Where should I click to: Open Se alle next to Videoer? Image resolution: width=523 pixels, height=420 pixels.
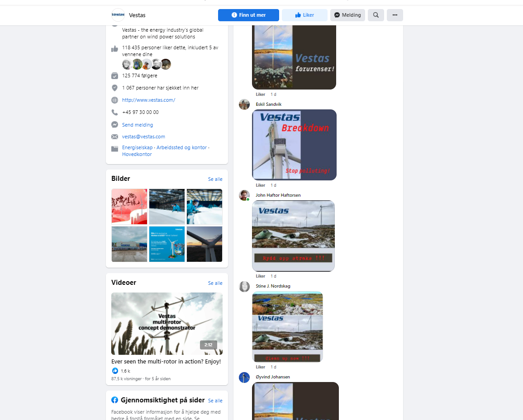click(215, 283)
